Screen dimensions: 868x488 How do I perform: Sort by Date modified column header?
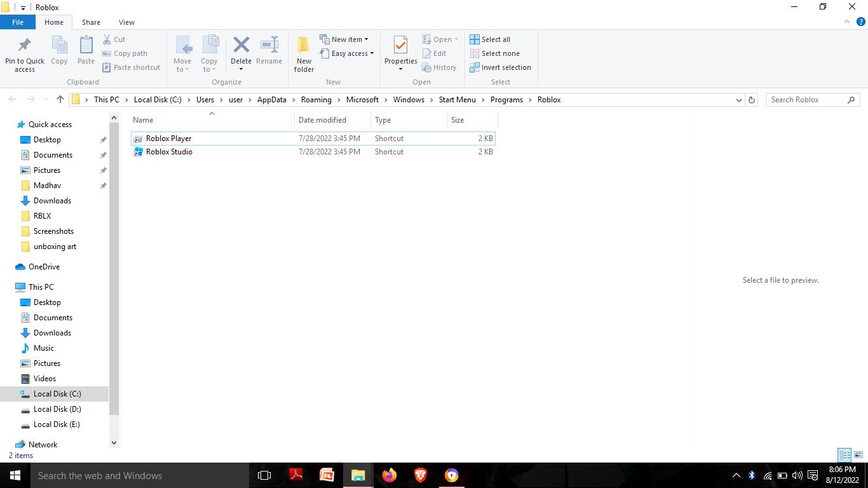(x=332, y=119)
